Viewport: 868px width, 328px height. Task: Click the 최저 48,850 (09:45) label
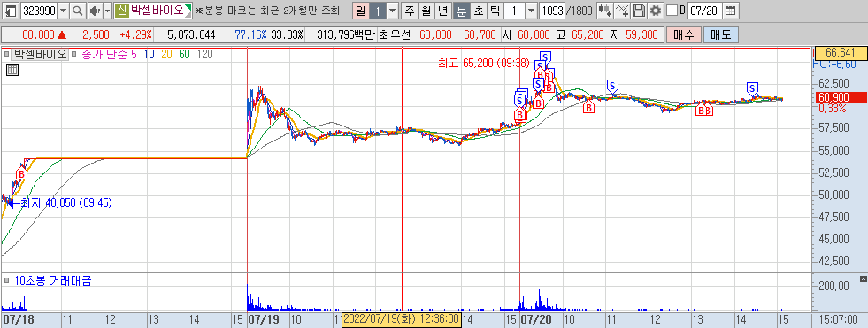(x=65, y=203)
